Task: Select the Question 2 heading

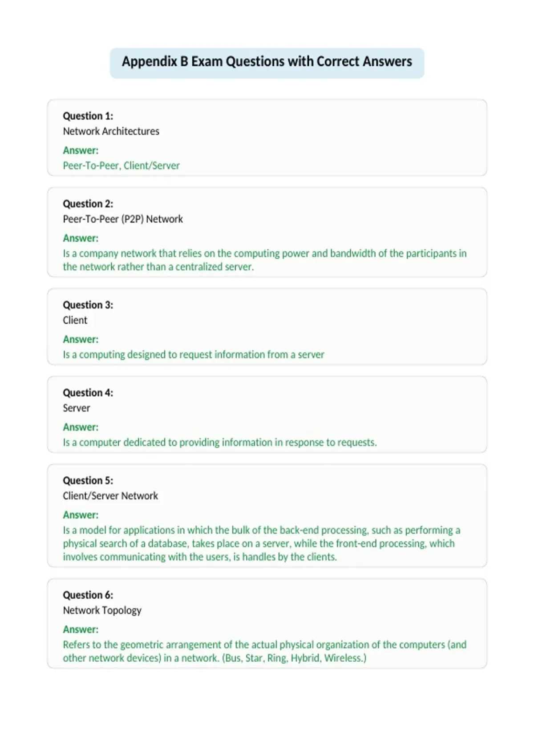Action: (88, 204)
